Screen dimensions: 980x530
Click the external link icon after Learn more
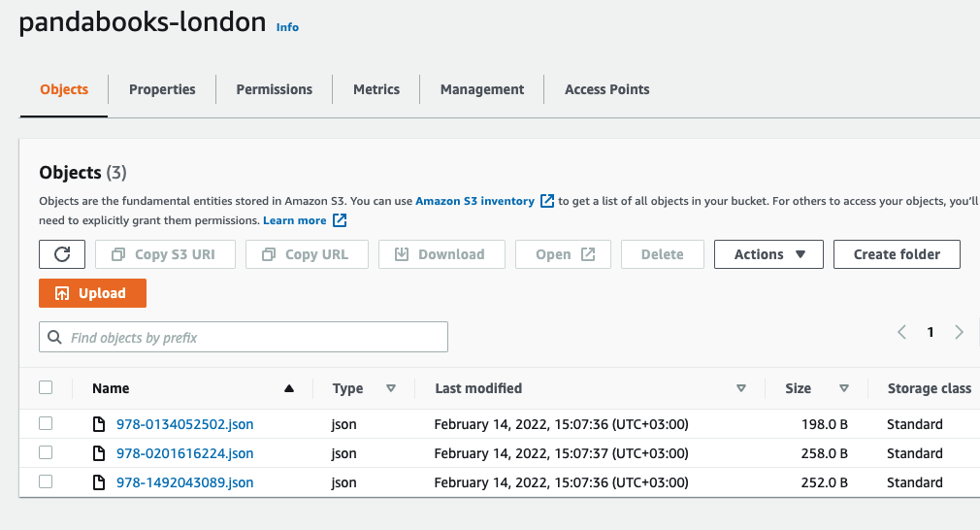pyautogui.click(x=340, y=220)
